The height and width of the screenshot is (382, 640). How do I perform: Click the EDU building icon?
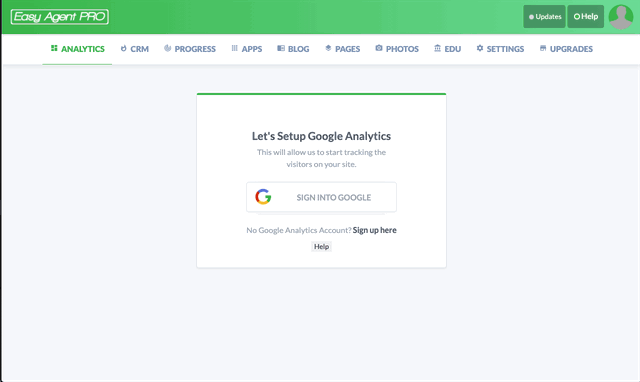[x=438, y=48]
